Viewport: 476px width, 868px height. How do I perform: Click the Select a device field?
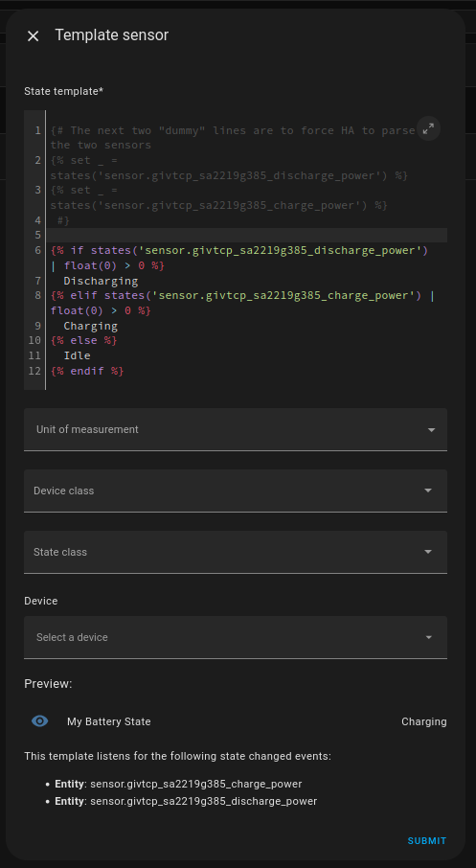coord(236,637)
